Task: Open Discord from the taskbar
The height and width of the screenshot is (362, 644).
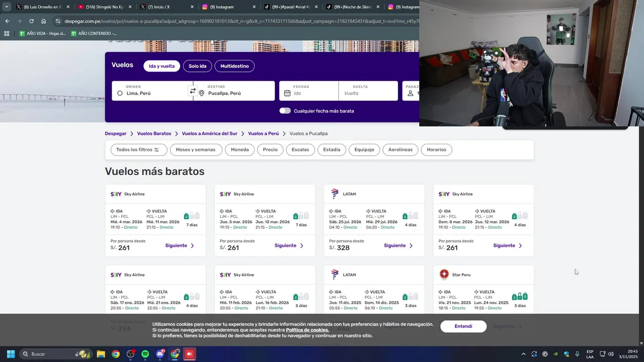Action: pos(160,354)
